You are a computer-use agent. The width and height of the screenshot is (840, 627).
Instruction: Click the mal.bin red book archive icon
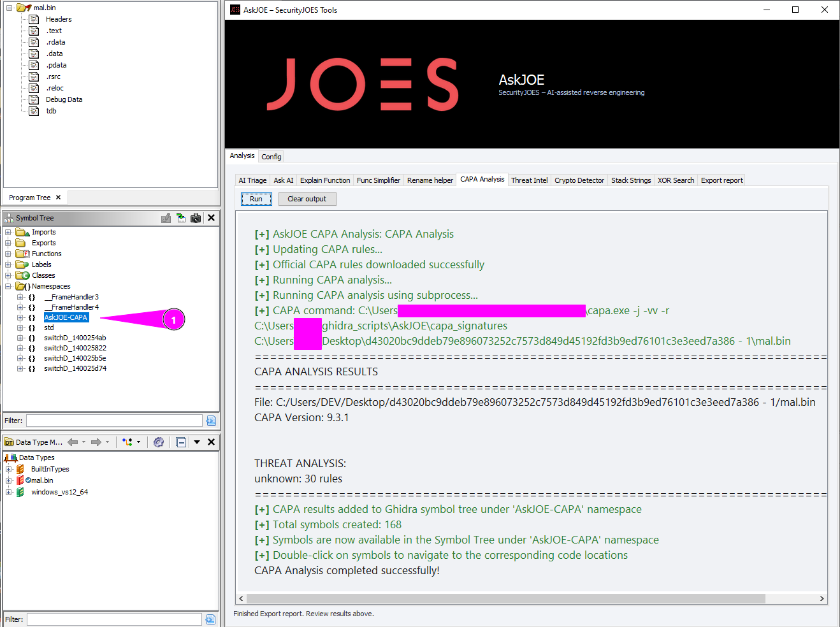20,480
